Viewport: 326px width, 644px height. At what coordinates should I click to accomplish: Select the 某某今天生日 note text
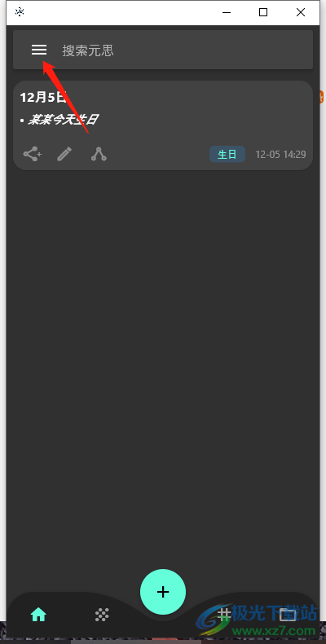pyautogui.click(x=63, y=120)
